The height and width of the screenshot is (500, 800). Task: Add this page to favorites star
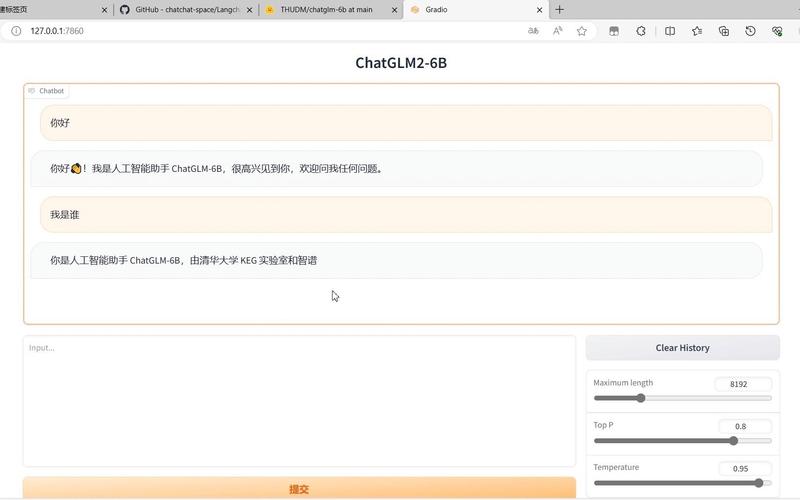click(x=582, y=31)
